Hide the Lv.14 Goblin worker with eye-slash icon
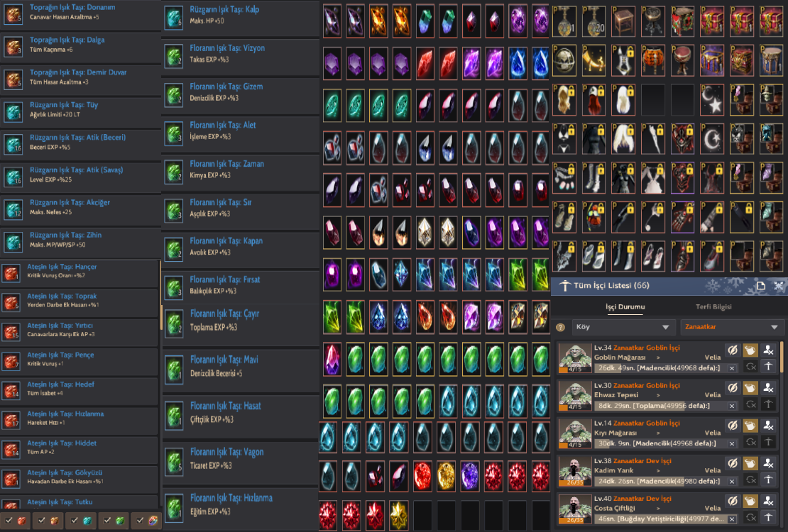This screenshot has height=532, width=788. tap(732, 426)
